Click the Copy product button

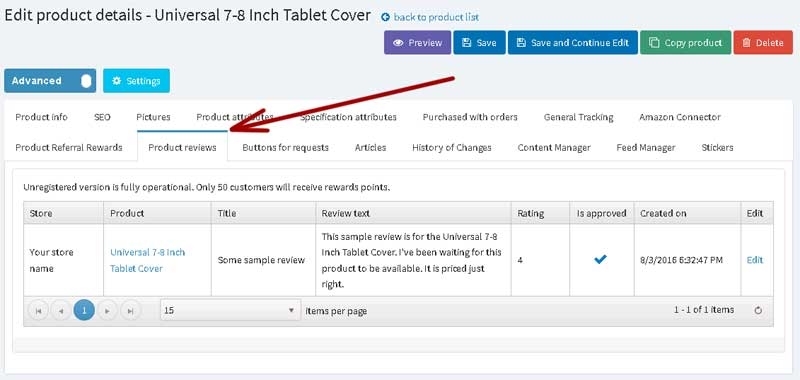[x=685, y=43]
